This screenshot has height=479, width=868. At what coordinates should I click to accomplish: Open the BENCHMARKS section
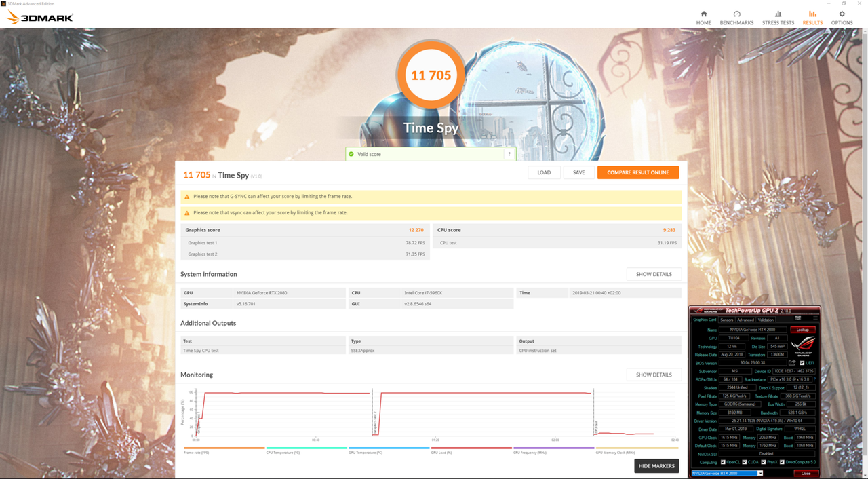[x=736, y=18]
